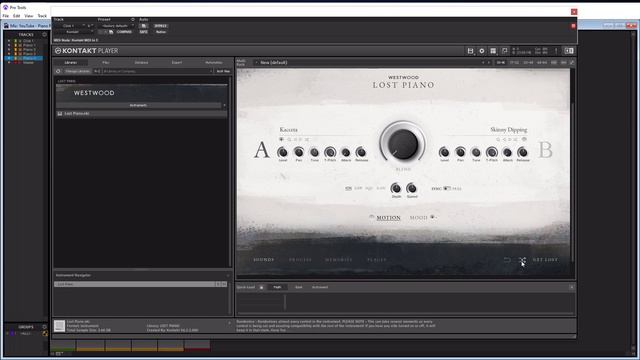Image resolution: width=640 pixels, height=360 pixels.
Task: Select the Quick Load Multi tab
Action: point(277,287)
